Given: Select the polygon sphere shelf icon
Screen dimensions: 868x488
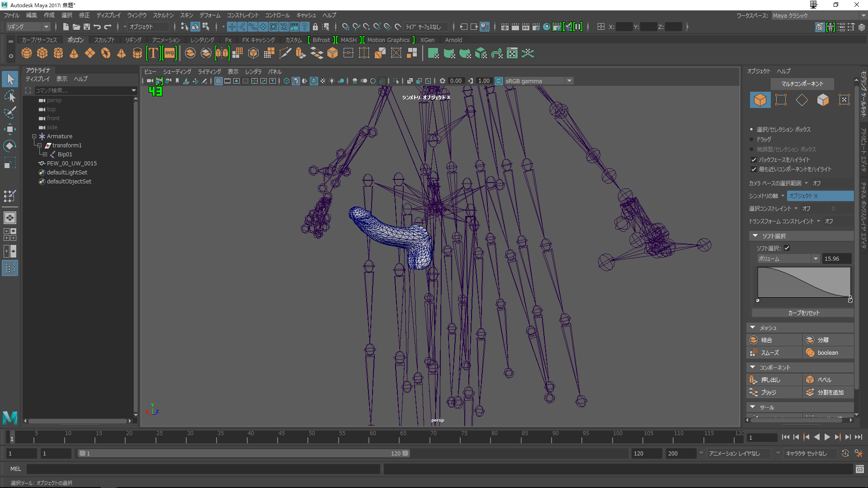Looking at the screenshot, I should point(27,53).
